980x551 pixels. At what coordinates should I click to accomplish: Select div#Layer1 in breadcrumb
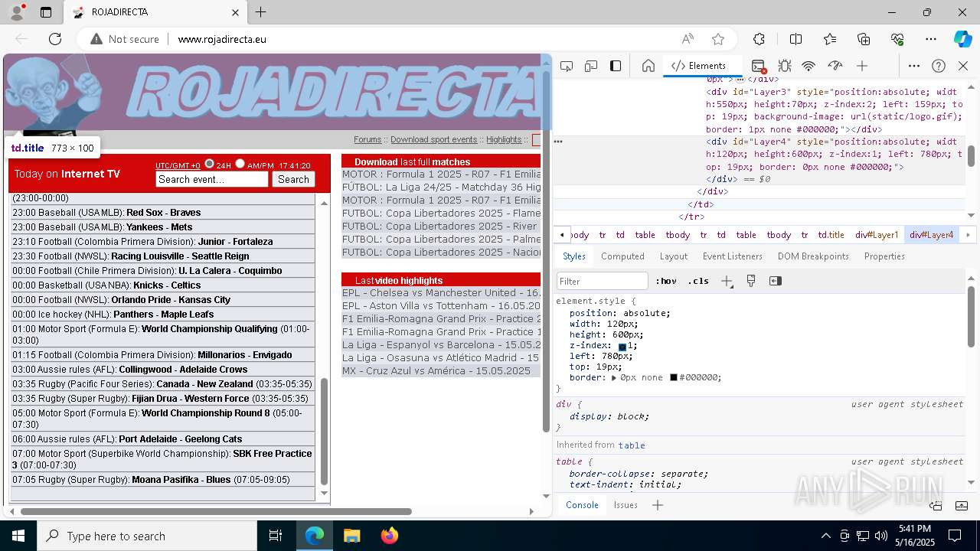pyautogui.click(x=877, y=235)
